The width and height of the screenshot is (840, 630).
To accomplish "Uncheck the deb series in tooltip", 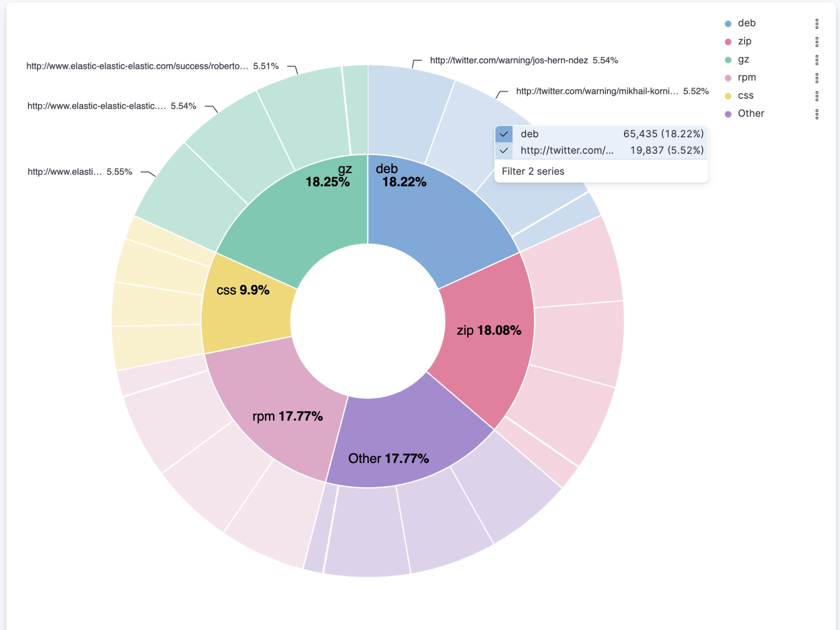I will click(504, 134).
